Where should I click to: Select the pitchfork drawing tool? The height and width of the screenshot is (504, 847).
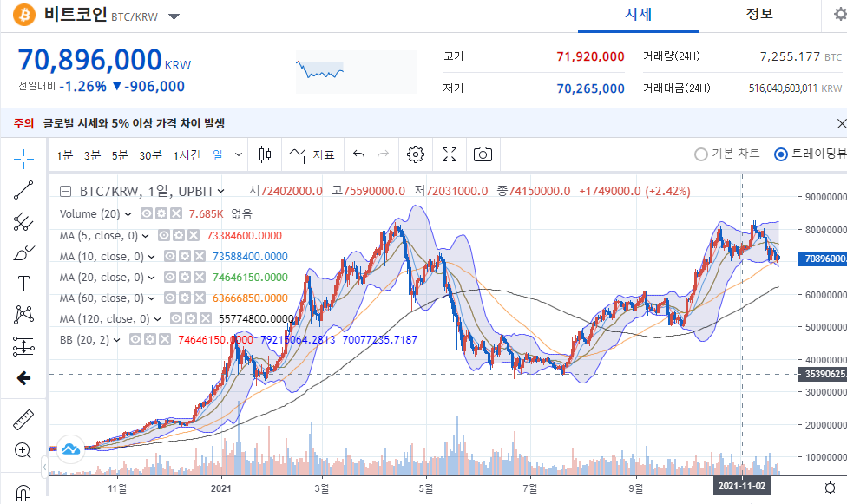point(23,221)
